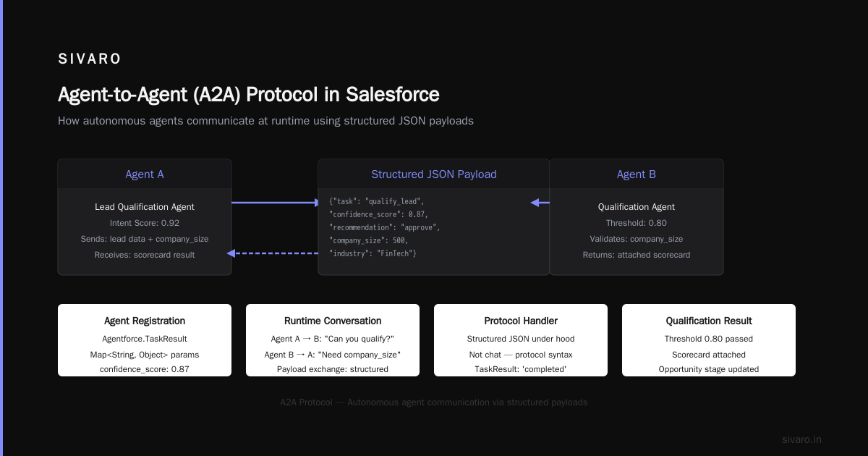The width and height of the screenshot is (868, 456).
Task: Click the Agent Registration card title
Action: (145, 321)
